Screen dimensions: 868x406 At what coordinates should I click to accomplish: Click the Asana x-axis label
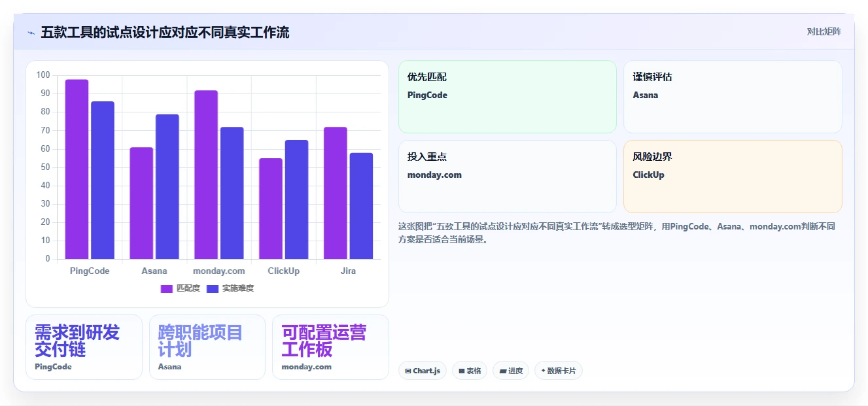coord(154,271)
